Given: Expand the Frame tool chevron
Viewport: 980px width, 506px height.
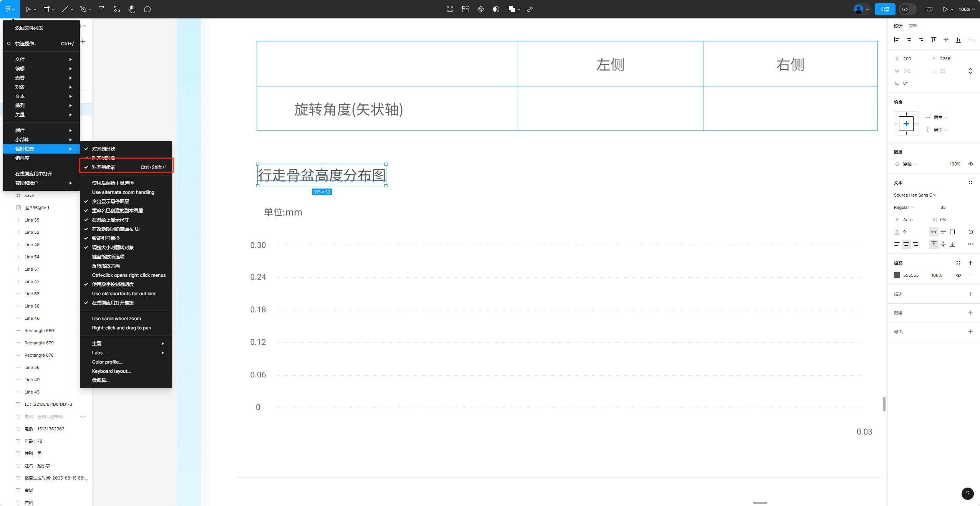Looking at the screenshot, I should coord(53,9).
